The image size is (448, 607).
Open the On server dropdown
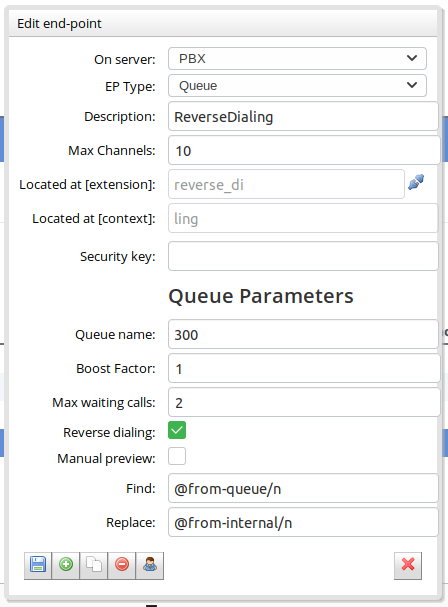pos(297,58)
